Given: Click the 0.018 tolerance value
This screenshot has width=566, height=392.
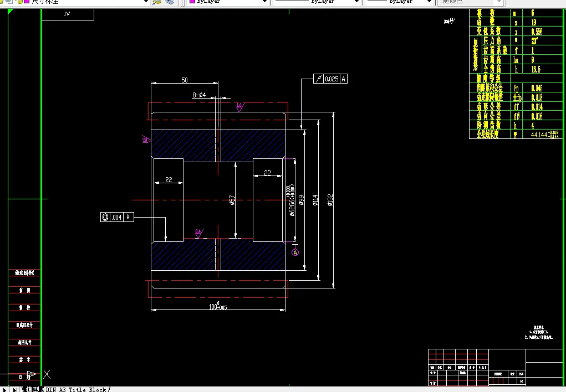Looking at the screenshot, I should pyautogui.click(x=537, y=97).
